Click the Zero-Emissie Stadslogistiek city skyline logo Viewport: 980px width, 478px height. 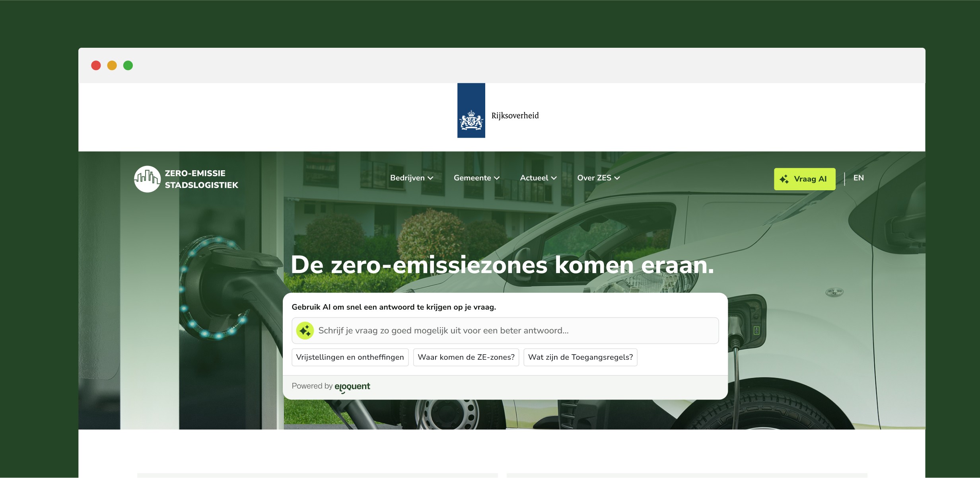coord(147,179)
